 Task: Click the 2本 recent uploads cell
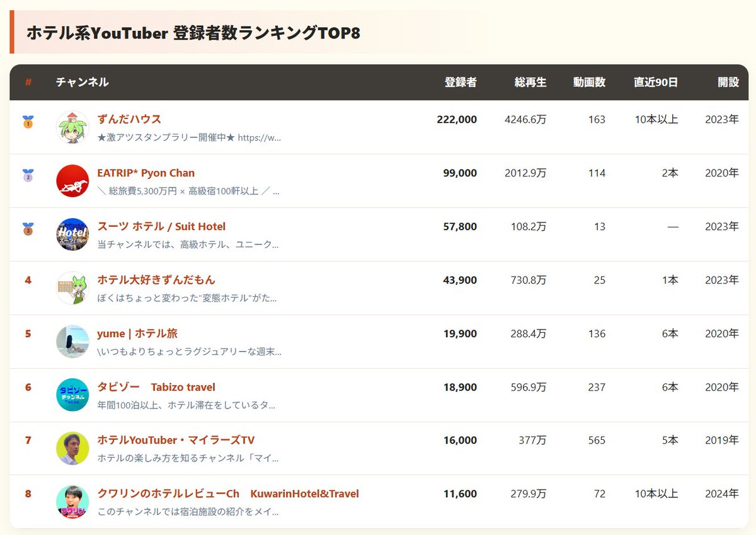(x=670, y=173)
